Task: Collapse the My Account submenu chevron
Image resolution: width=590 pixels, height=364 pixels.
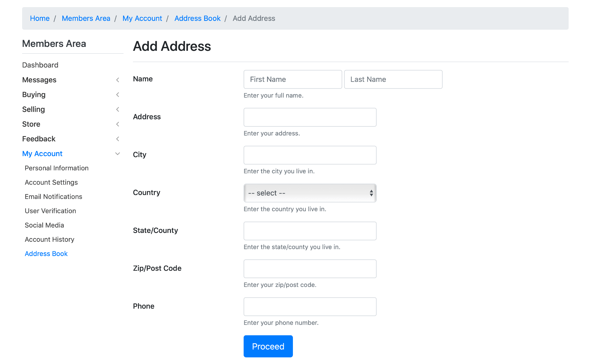Action: coord(118,154)
